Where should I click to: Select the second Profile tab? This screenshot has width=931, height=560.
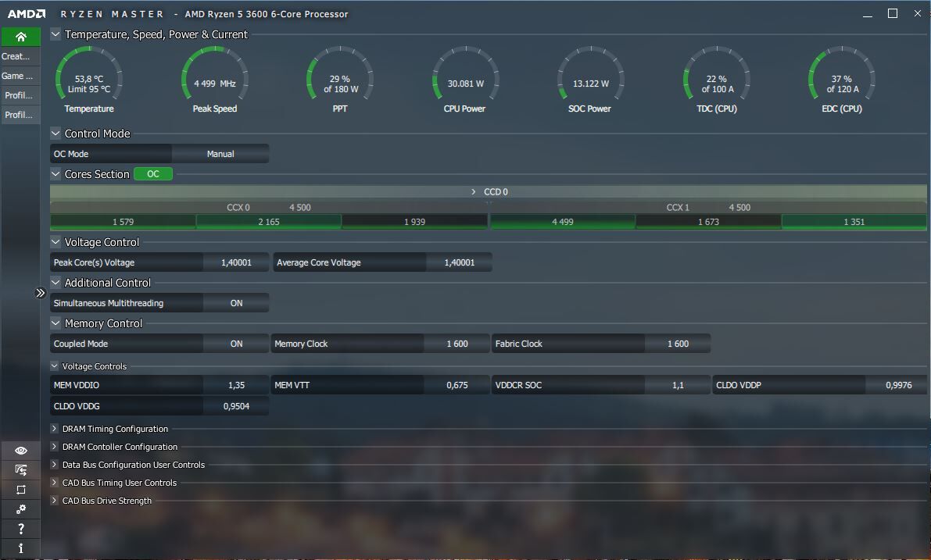(x=20, y=115)
